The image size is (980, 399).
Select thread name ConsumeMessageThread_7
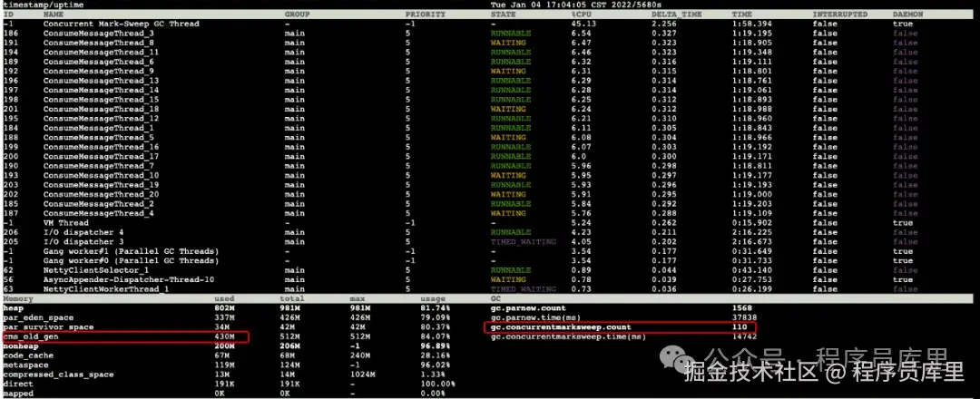point(98,166)
